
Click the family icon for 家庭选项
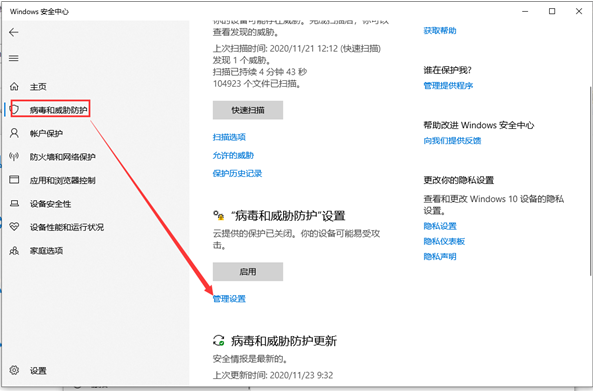pyautogui.click(x=14, y=250)
